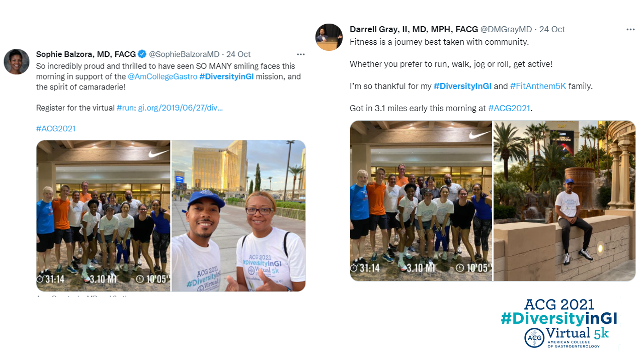Open the @AmCollegeGastro mention link
Image resolution: width=644 pixels, height=362 pixels.
click(163, 76)
